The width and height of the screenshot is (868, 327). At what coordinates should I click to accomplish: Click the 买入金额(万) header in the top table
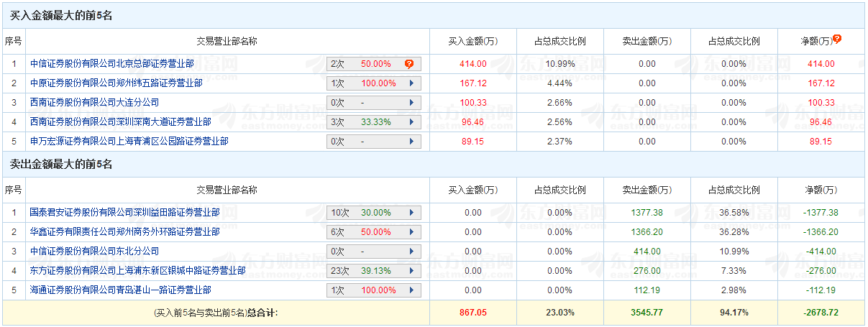pos(472,41)
